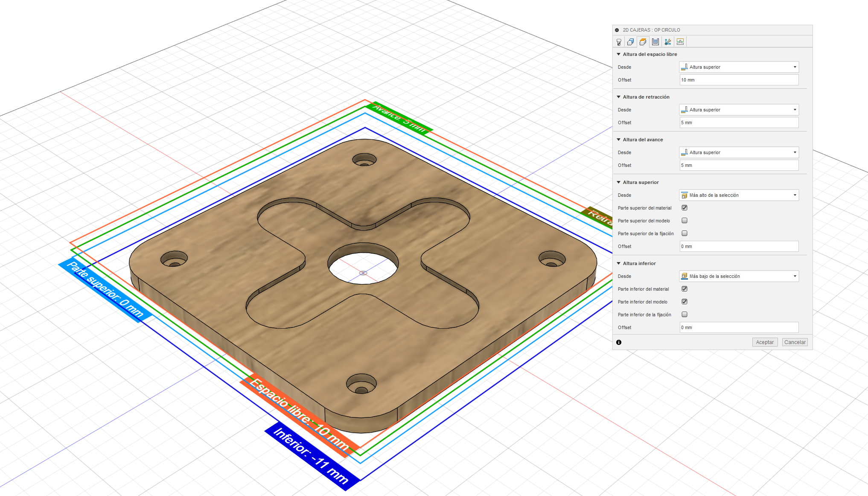Open Desde dropdown under Altura del espacio libre

pos(739,67)
